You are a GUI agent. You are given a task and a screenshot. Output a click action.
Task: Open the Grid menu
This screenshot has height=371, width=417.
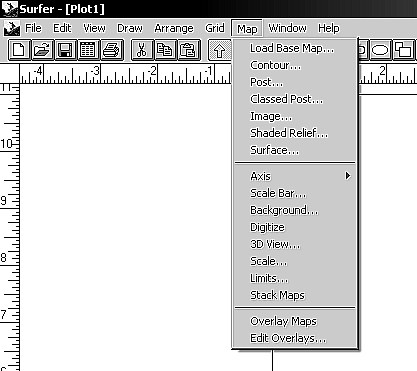(x=215, y=28)
